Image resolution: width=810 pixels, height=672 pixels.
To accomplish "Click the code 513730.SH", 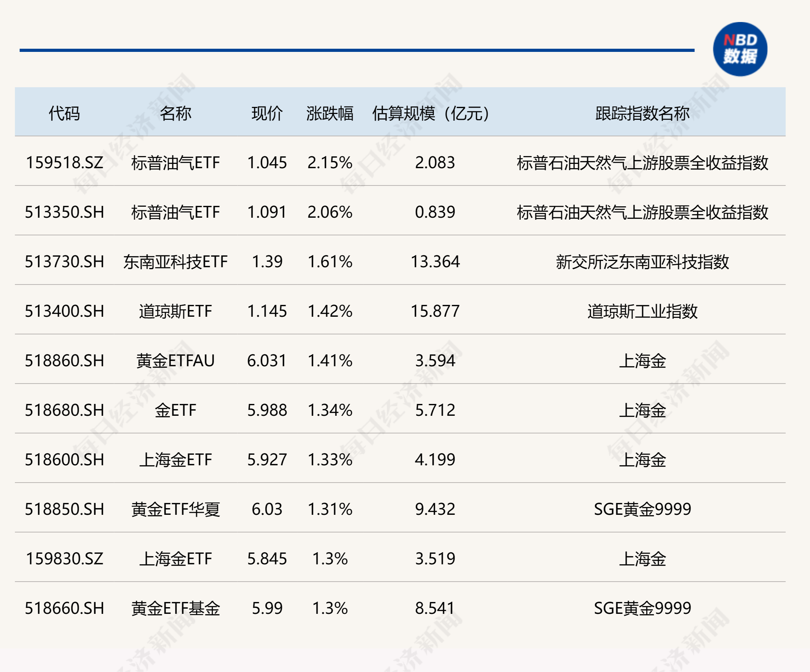I will pos(64,262).
